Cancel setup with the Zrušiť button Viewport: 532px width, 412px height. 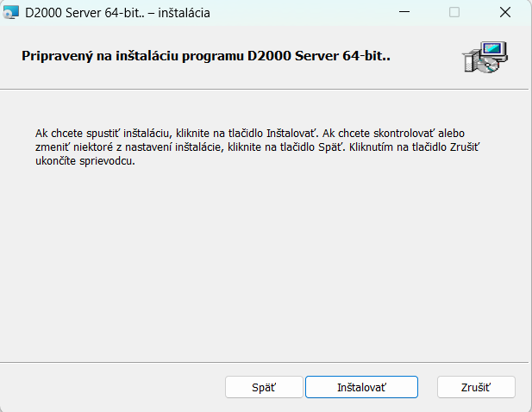point(476,387)
